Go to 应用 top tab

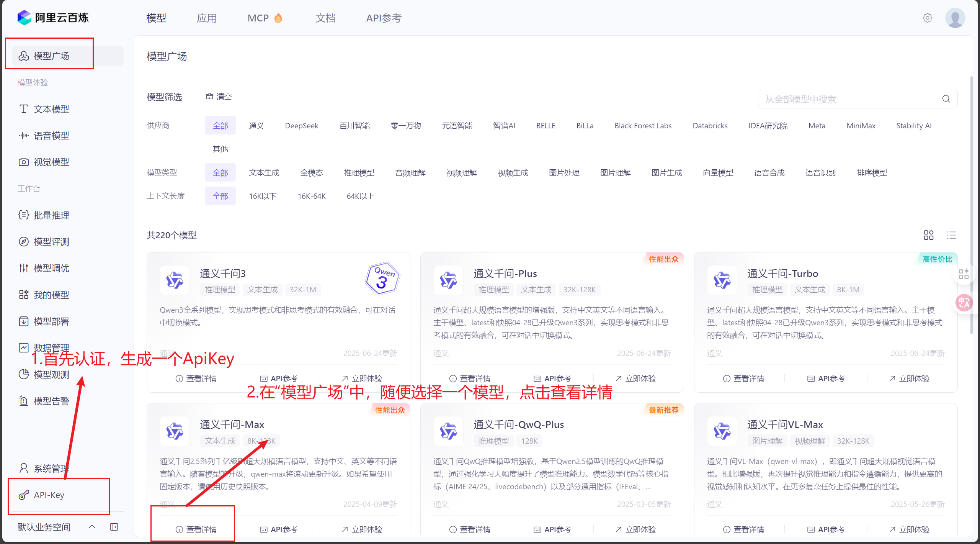click(x=207, y=18)
